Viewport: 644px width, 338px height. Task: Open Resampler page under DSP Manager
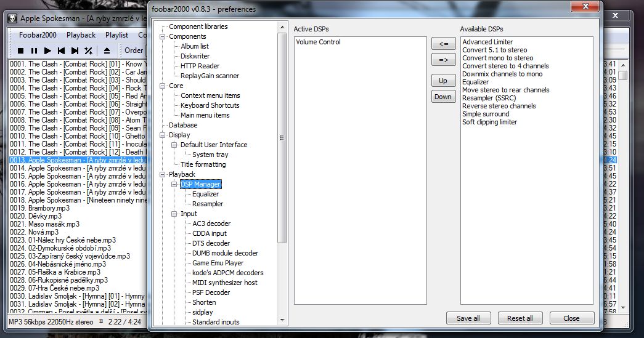pos(208,204)
